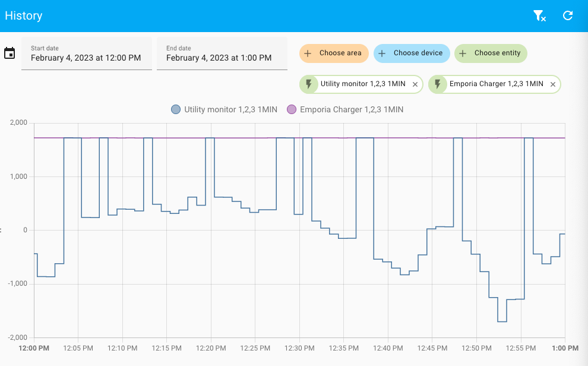Click the plus icon on Choose entity
588x366 pixels.
(x=463, y=53)
